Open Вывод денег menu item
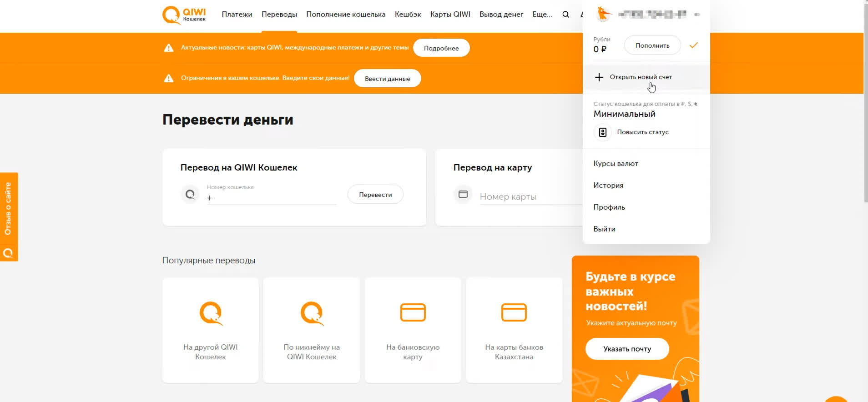Screen dimensions: 868x402 tap(501, 15)
